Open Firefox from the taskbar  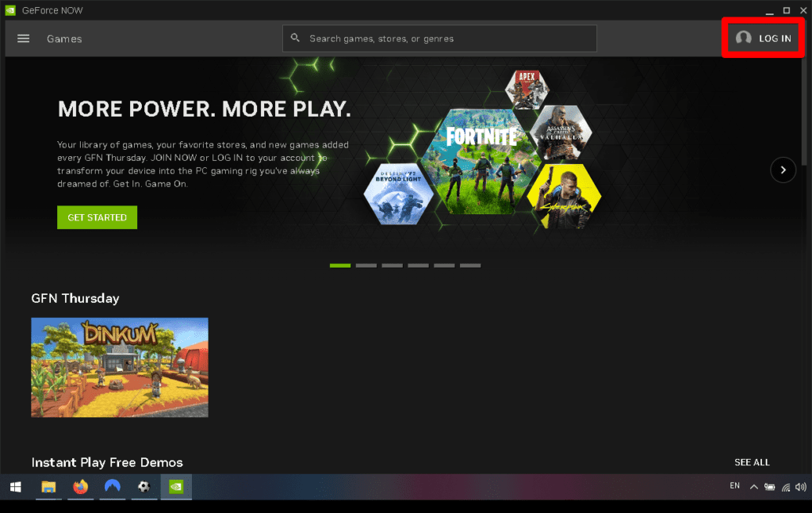[80, 487]
